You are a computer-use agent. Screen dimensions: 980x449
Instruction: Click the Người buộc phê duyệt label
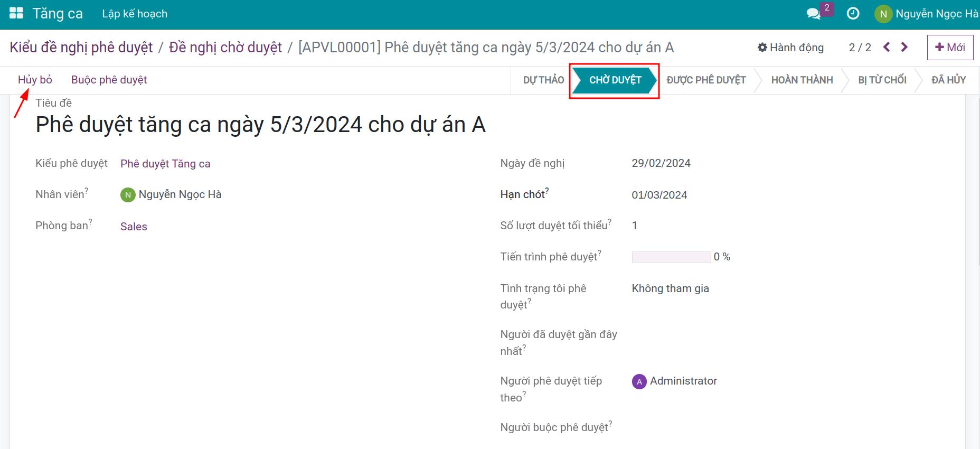tap(556, 427)
